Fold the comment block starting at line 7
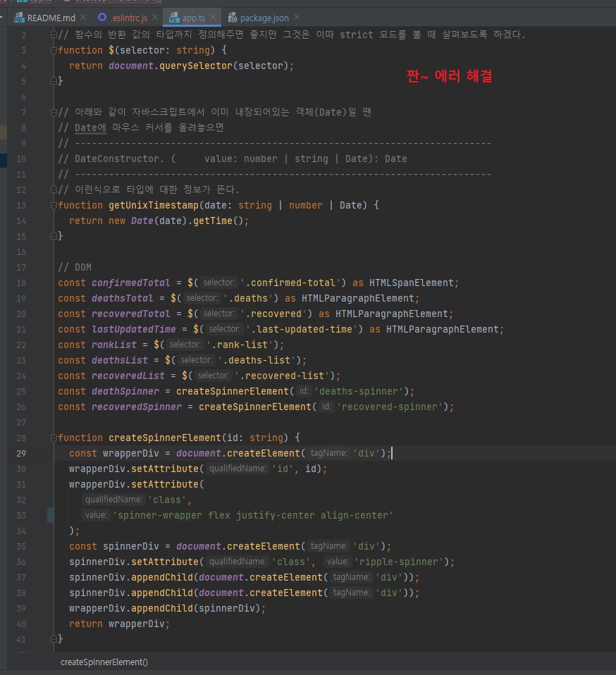616x675 pixels. 53,112
